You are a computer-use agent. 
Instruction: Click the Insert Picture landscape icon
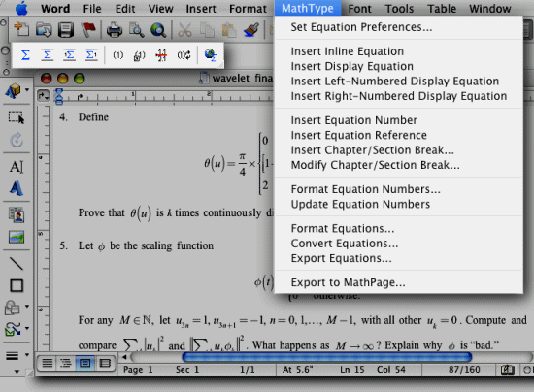[x=17, y=237]
